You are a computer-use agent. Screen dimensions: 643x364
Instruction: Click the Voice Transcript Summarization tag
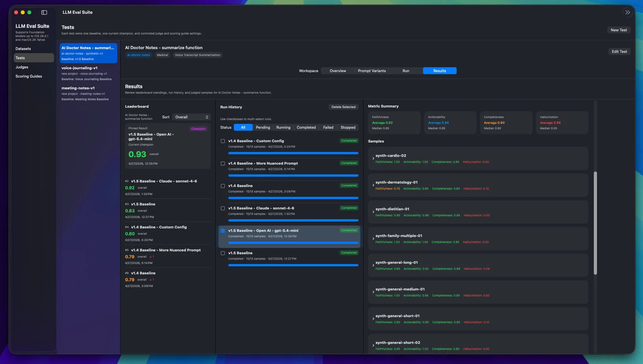pos(198,55)
